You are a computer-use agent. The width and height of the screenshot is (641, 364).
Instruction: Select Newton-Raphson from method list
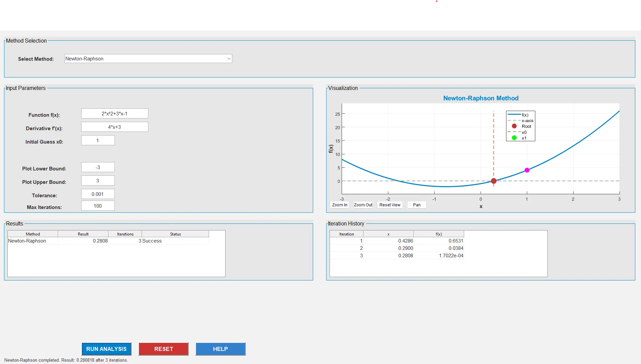tap(148, 58)
